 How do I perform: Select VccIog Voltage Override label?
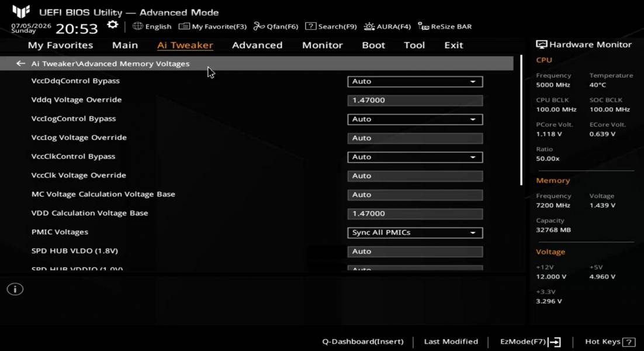pyautogui.click(x=79, y=137)
